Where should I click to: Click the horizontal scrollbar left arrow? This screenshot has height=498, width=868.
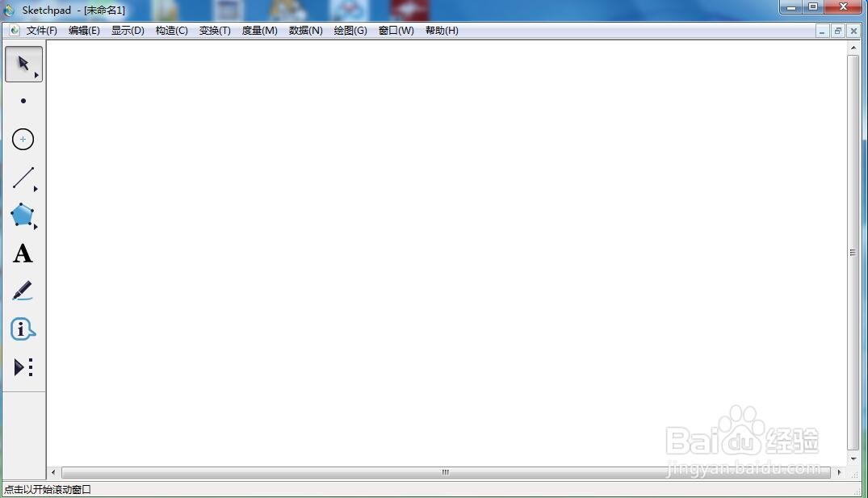point(53,472)
